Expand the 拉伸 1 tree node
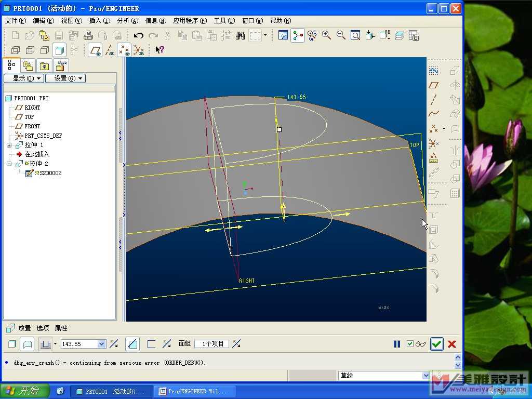532x399 pixels. 9,145
